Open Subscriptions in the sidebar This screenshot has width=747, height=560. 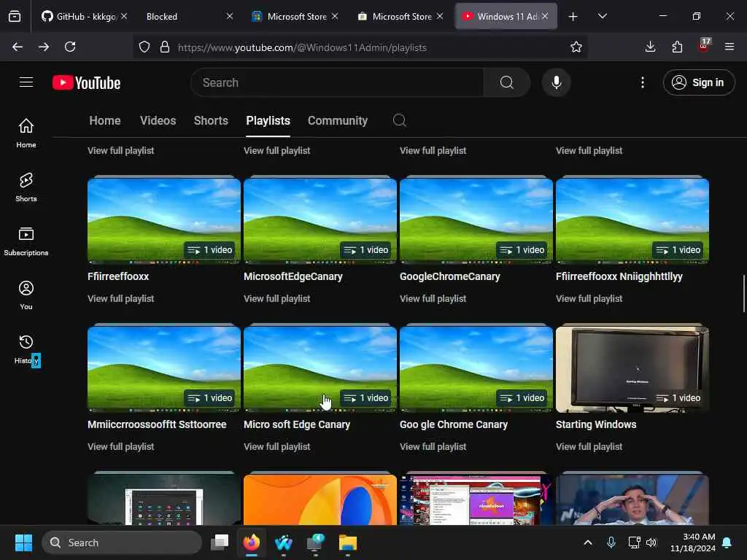26,241
